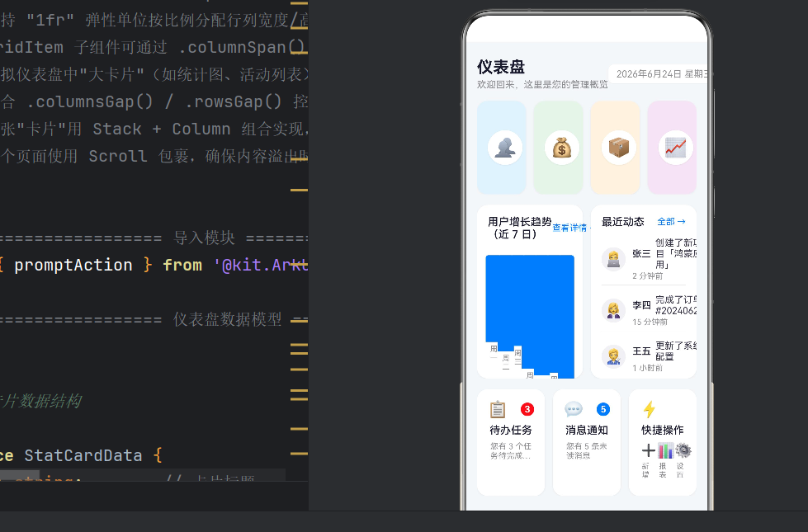Tap the plus 新增 quick action
808x532 pixels.
[648, 450]
